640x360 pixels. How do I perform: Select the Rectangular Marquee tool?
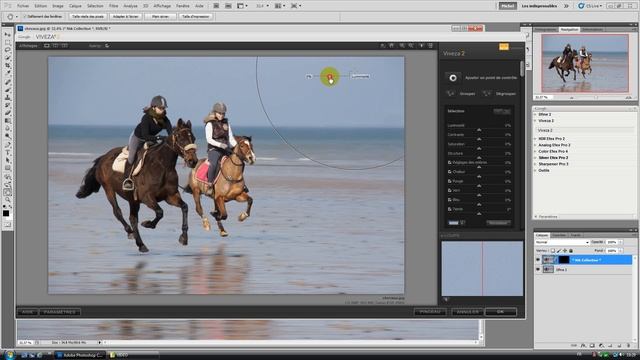(x=7, y=42)
